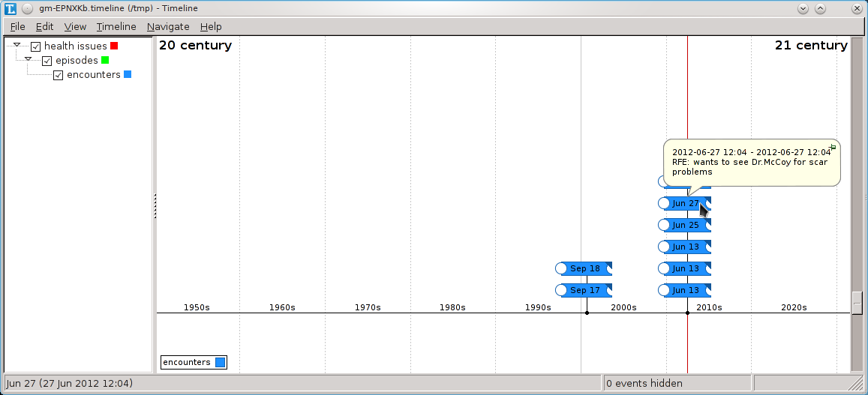Select the Sep 17 encounter event

584,291
